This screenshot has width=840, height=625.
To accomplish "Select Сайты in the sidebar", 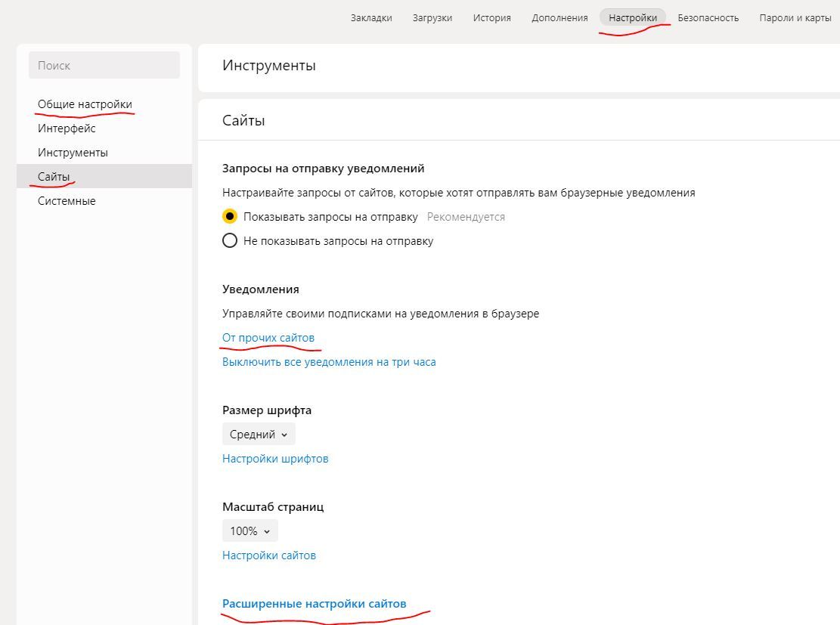I will pos(54,177).
